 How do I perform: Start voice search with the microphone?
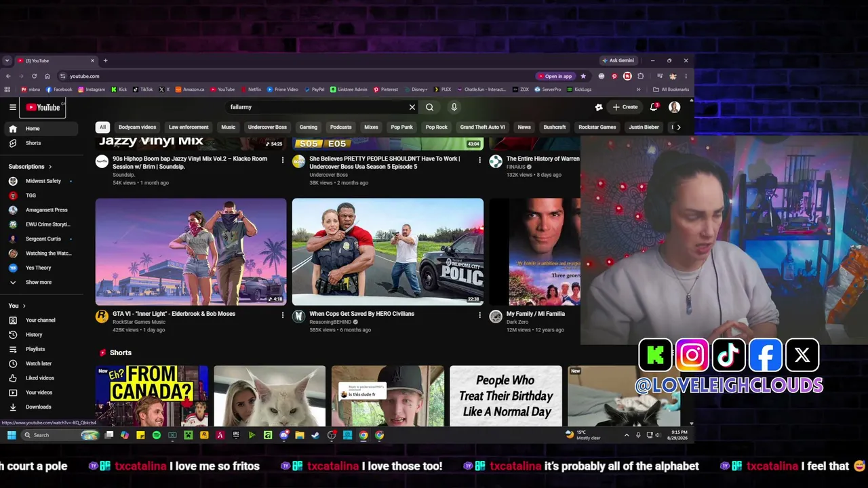pos(454,107)
